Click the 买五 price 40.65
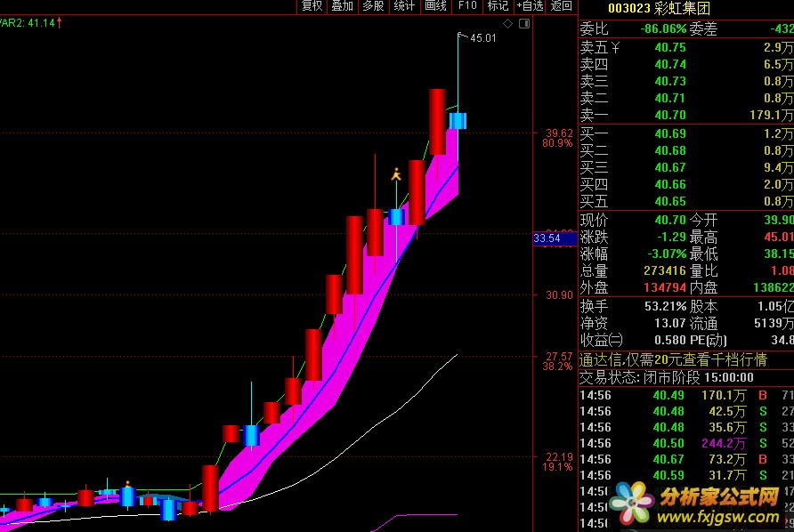The image size is (794, 532). (x=670, y=201)
